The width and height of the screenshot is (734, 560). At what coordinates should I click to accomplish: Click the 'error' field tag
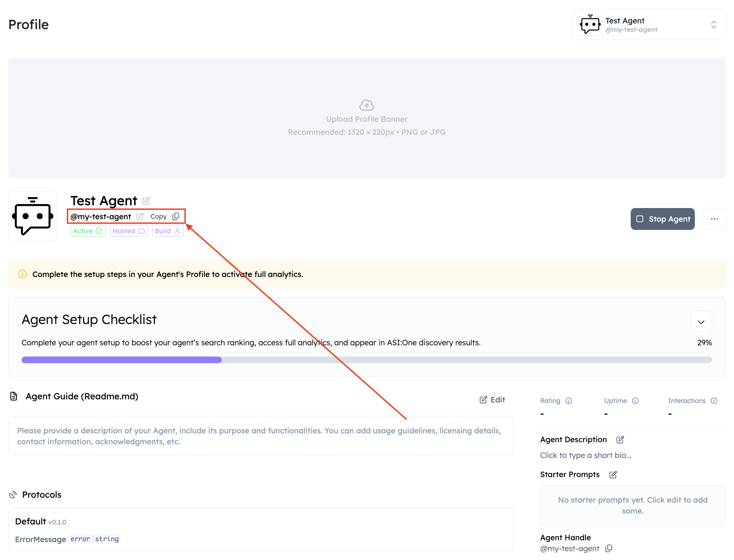pyautogui.click(x=80, y=539)
